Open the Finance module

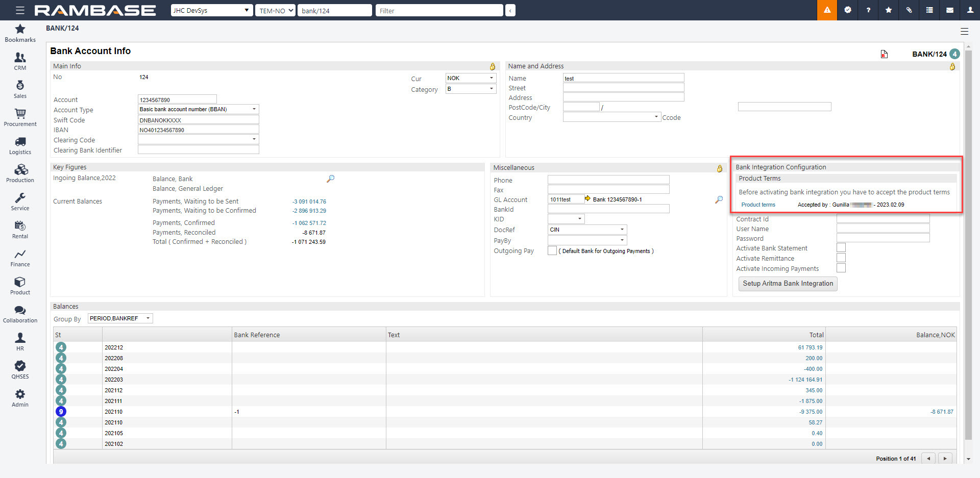point(20,258)
